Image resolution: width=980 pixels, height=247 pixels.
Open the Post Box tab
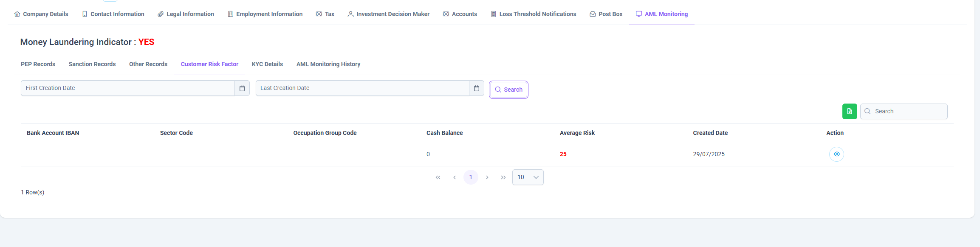point(606,14)
